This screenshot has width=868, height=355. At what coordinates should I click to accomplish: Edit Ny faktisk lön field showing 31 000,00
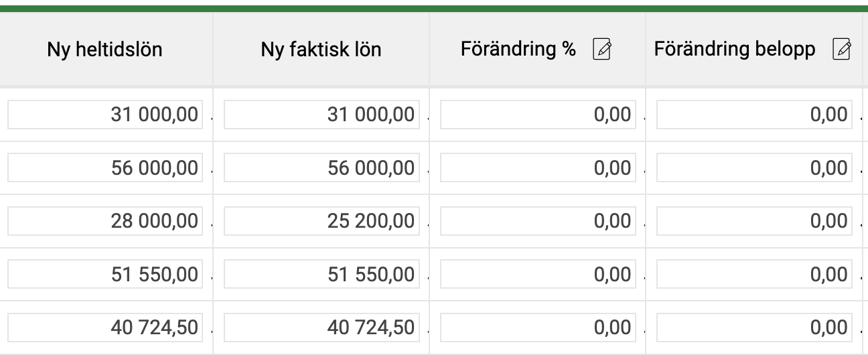(321, 115)
